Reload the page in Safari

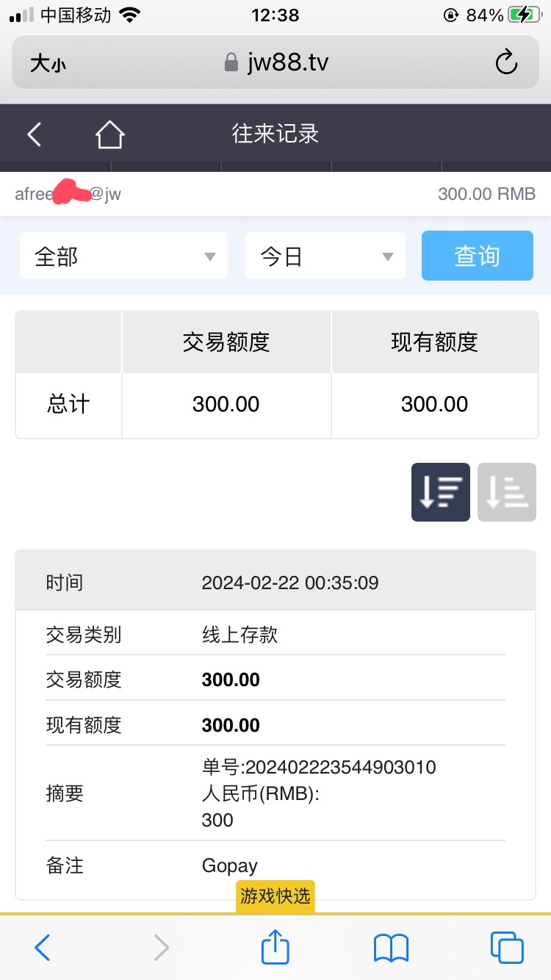tap(506, 63)
